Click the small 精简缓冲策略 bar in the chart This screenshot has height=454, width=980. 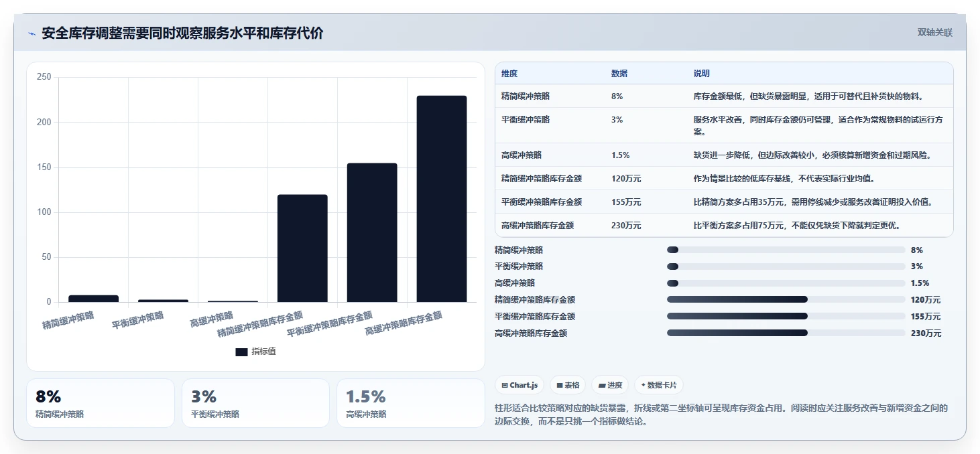click(93, 299)
